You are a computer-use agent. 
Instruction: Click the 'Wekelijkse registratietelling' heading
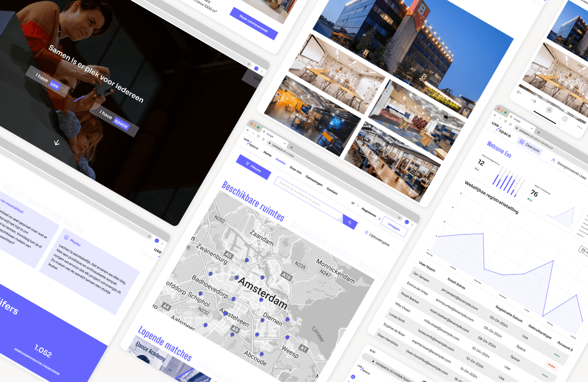[490, 197]
